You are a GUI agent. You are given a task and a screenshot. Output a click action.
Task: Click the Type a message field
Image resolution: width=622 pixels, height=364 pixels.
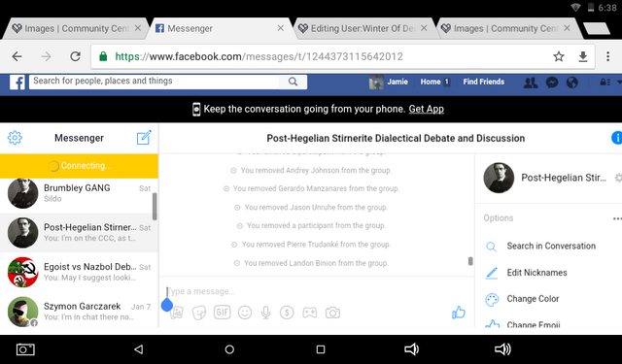316,291
